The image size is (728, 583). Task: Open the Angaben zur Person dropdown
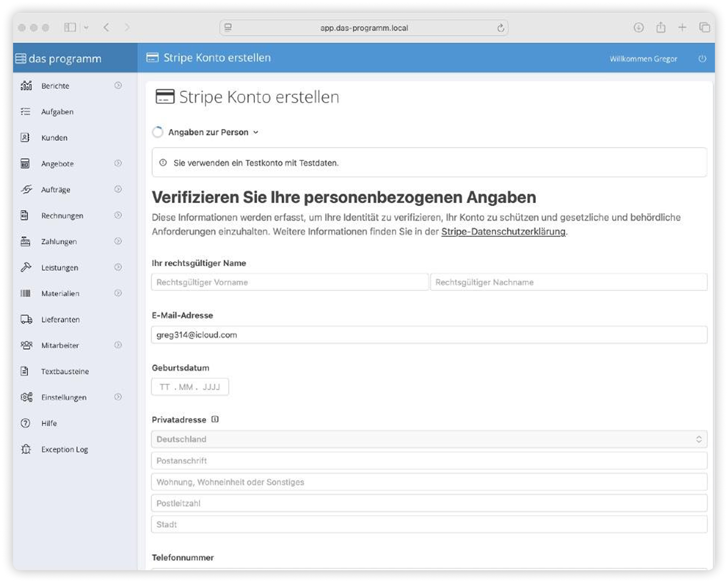click(x=213, y=132)
